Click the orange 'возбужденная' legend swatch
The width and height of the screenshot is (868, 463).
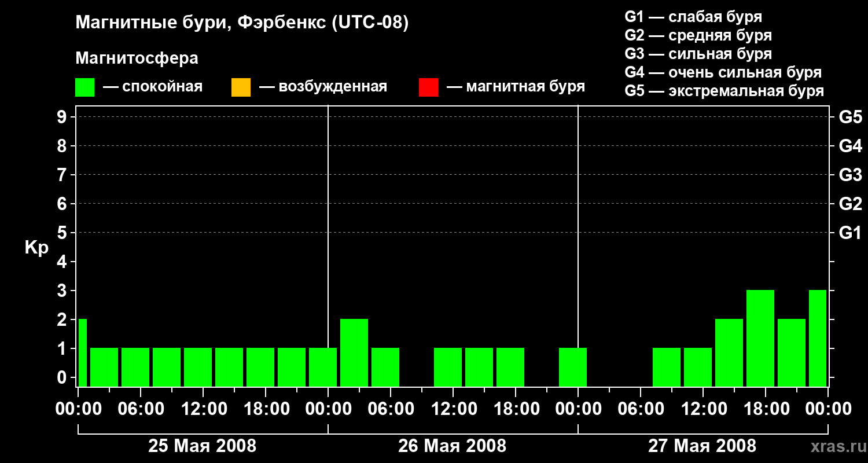coord(241,87)
